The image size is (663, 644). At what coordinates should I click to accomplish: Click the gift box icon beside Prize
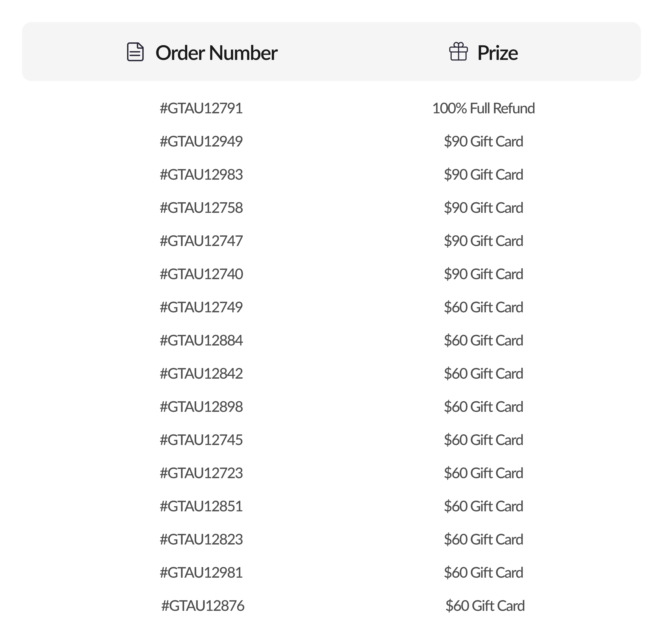(x=458, y=52)
